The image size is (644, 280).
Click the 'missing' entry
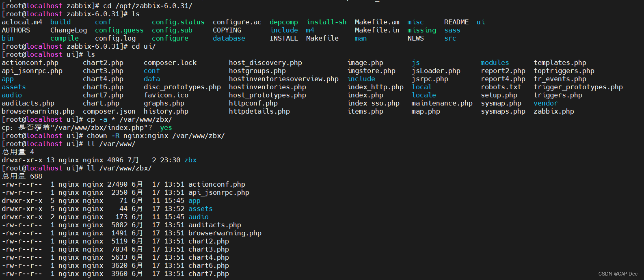(422, 30)
